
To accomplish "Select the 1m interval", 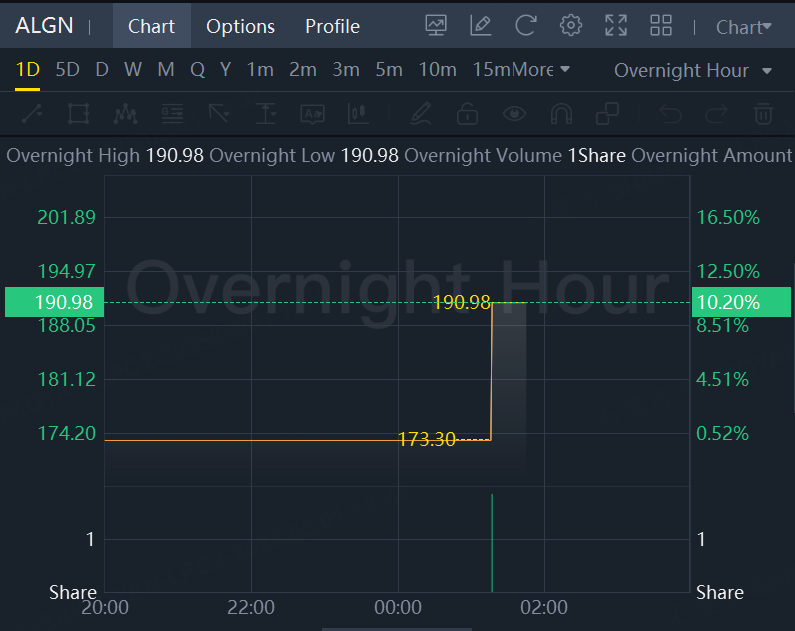I will [x=260, y=69].
